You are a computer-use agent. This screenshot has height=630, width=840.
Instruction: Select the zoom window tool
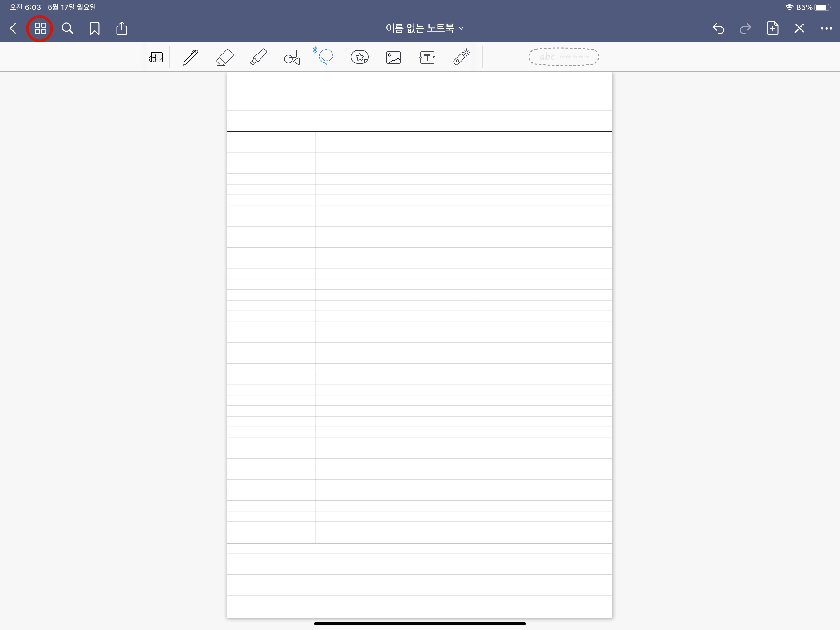[156, 58]
